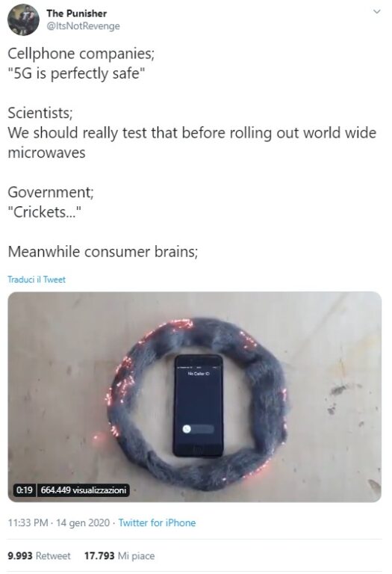View the 17.793 Mi piace list
392x574 pixels.
pos(119,556)
